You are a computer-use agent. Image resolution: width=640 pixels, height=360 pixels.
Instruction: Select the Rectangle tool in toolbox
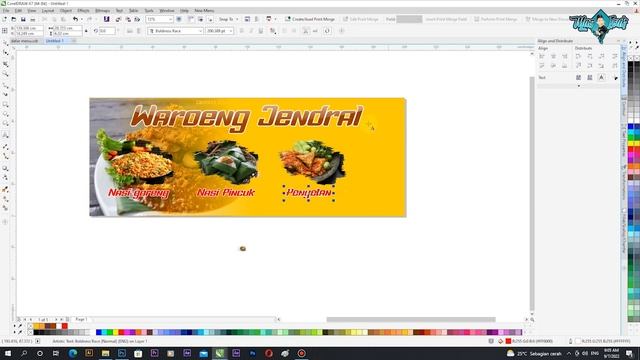[x=5, y=105]
